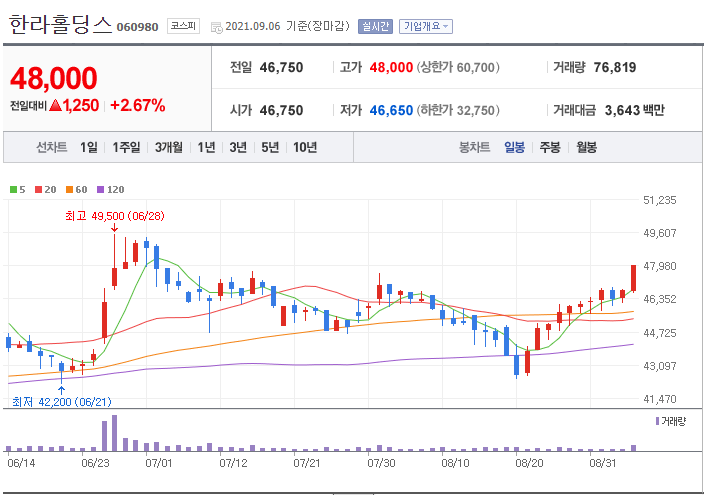Click the 06/14 date axis label
704x495 pixels.
21,463
